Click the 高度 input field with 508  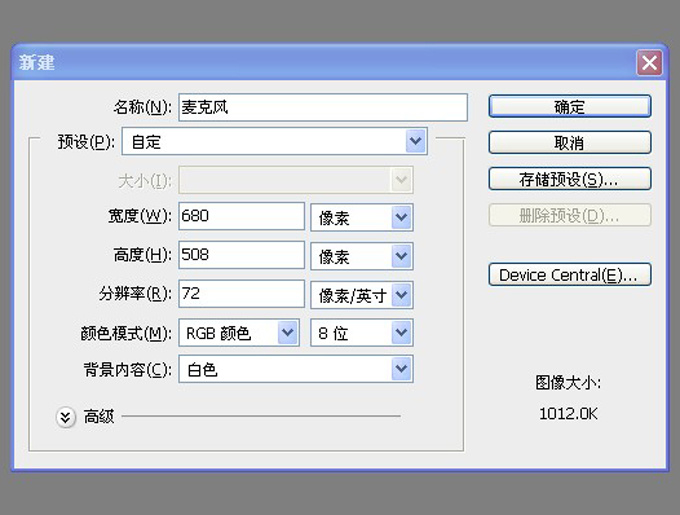242,254
